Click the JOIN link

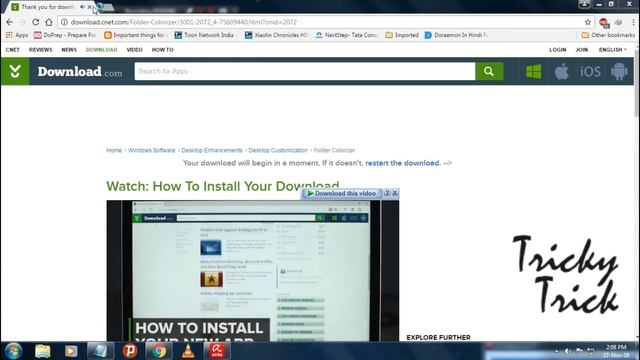582,50
